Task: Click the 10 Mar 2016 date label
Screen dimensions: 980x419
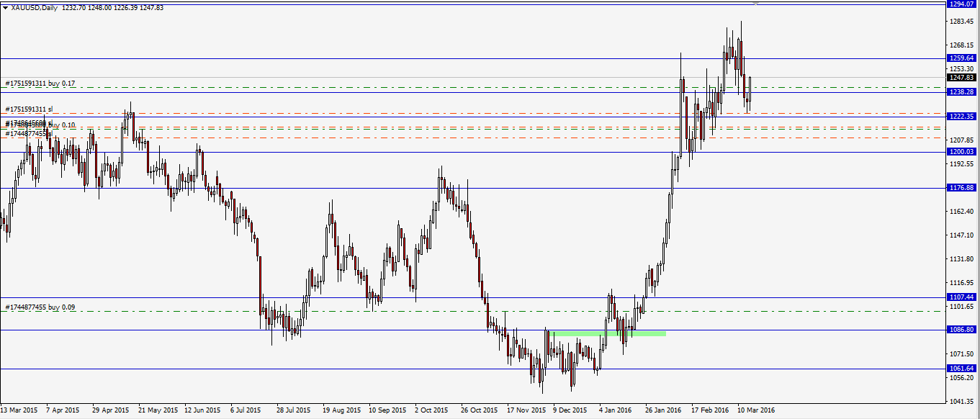Action: tap(755, 410)
